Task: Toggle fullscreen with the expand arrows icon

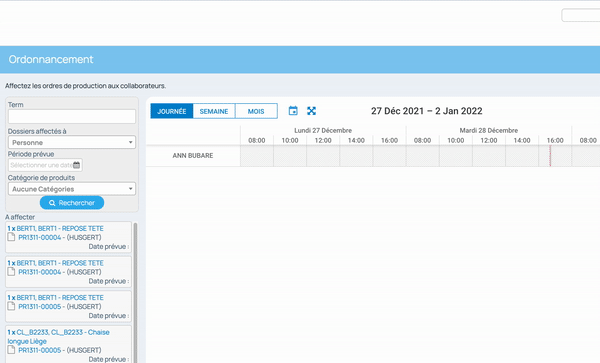Action: 311,111
